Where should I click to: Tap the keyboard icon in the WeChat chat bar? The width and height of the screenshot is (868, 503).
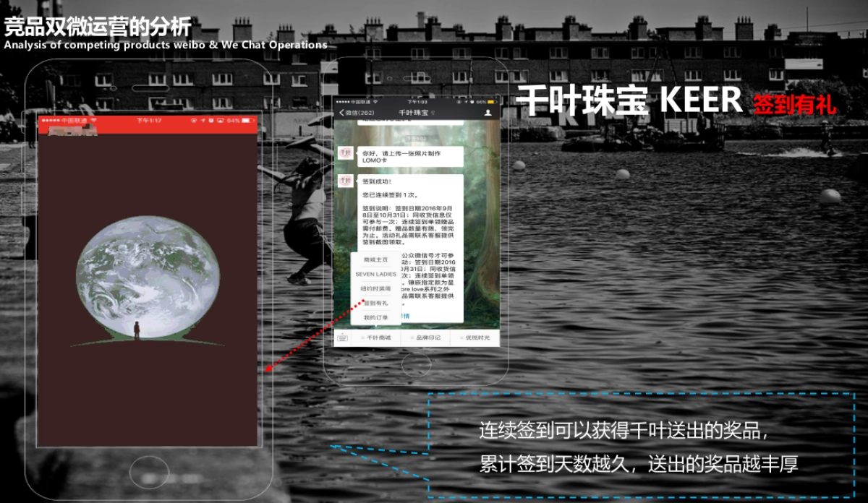click(344, 337)
